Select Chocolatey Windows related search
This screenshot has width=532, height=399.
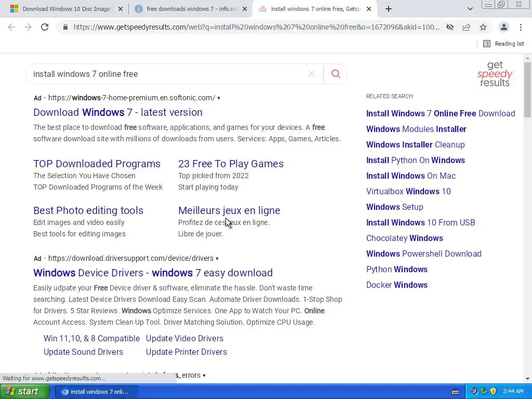coord(404,238)
